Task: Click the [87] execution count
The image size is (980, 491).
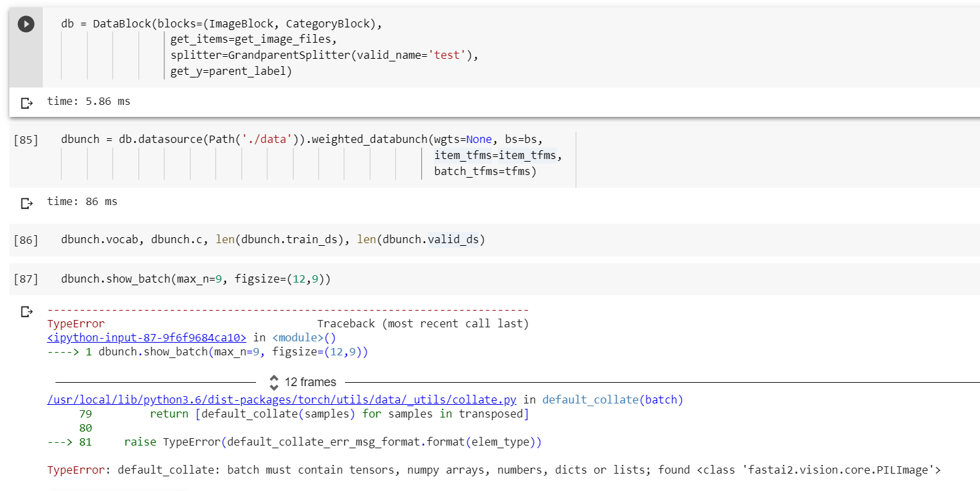Action: tap(25, 279)
